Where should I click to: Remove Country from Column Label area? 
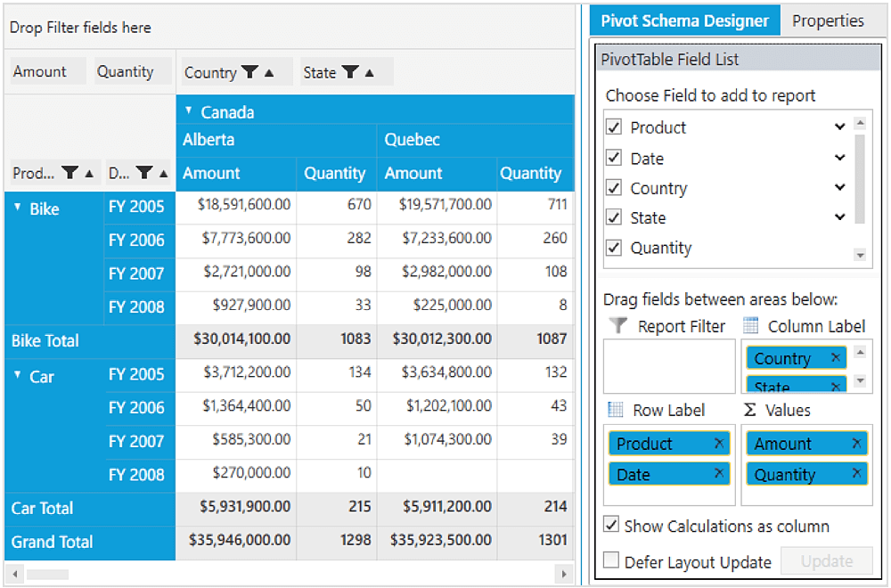(x=835, y=358)
